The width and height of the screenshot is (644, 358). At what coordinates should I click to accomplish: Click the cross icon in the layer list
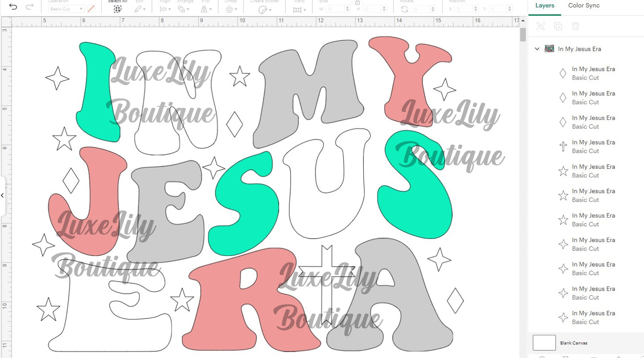563,146
